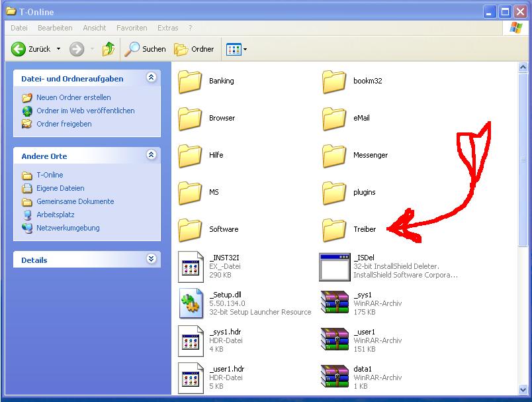Open the Datei menu
Viewport: 532px width, 402px height.
coord(19,28)
